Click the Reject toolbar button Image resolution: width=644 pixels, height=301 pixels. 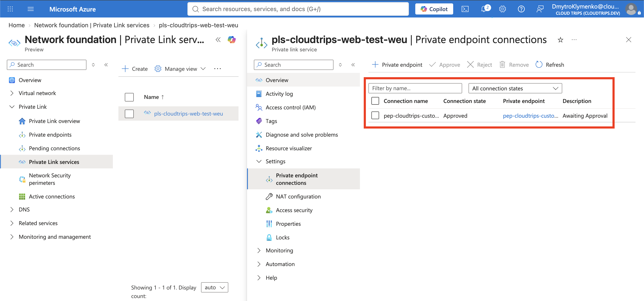point(480,65)
